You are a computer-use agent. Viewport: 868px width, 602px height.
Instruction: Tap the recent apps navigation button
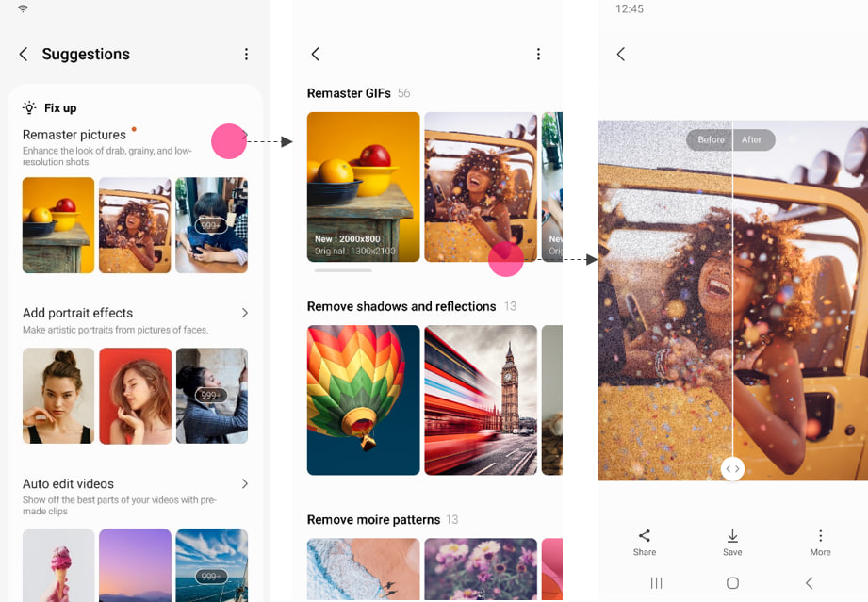click(x=656, y=582)
